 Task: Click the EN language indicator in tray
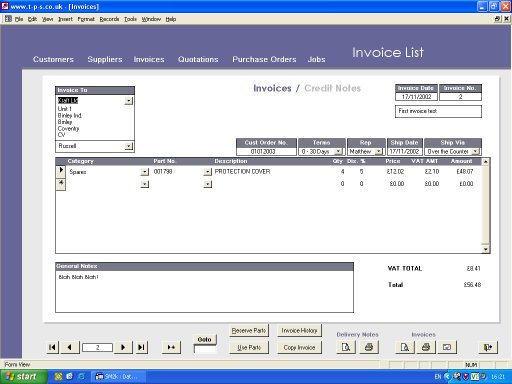point(438,377)
